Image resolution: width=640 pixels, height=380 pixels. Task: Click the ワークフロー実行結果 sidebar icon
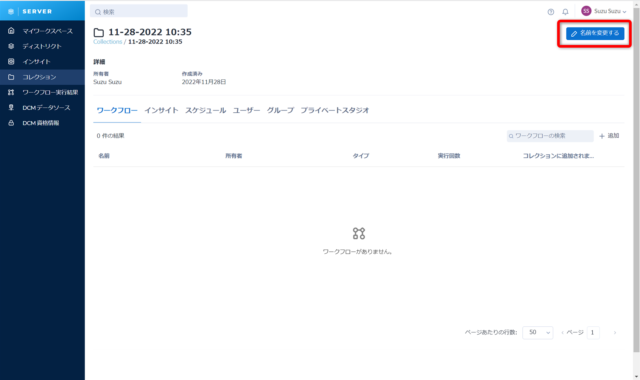click(x=11, y=92)
